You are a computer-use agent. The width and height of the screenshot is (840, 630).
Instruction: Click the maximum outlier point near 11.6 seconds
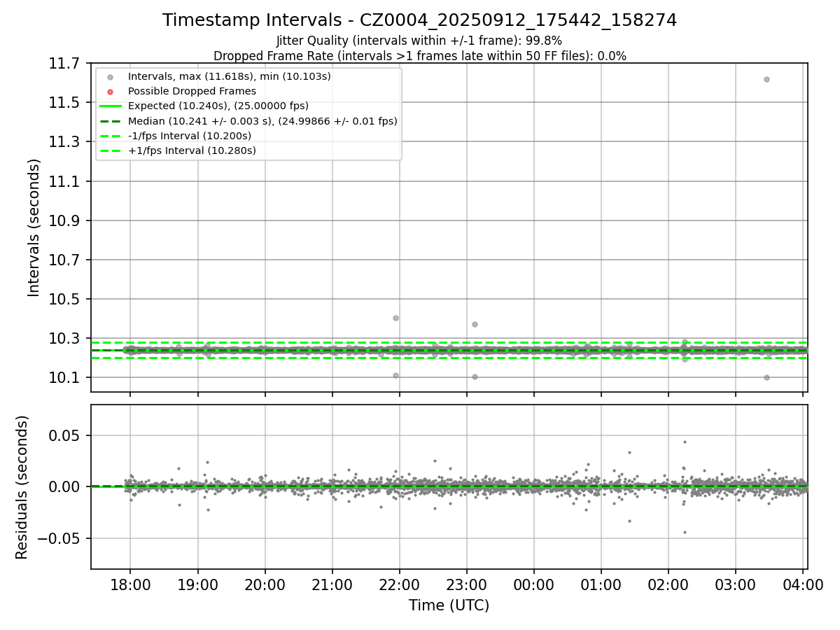coord(766,79)
